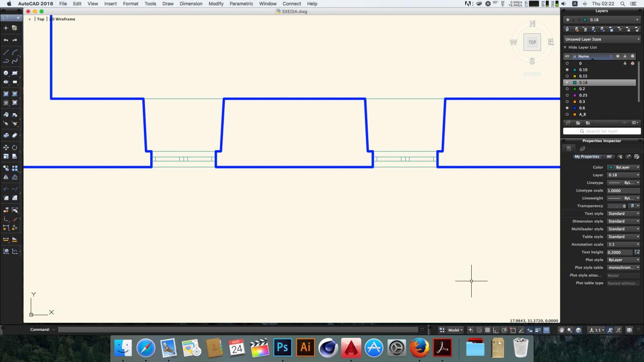Screen dimensions: 644x362
Task: Choose the Spline tool
Action: (x=14, y=61)
